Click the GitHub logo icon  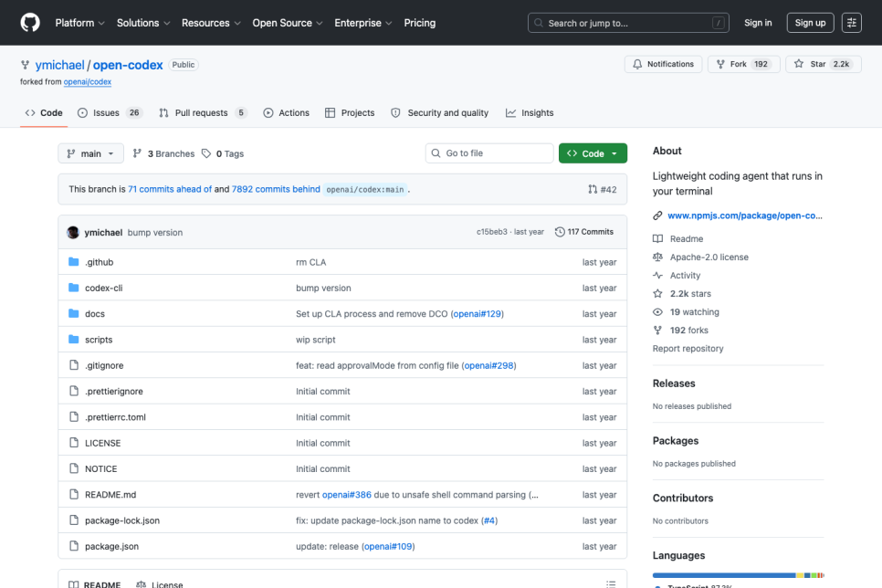[30, 23]
